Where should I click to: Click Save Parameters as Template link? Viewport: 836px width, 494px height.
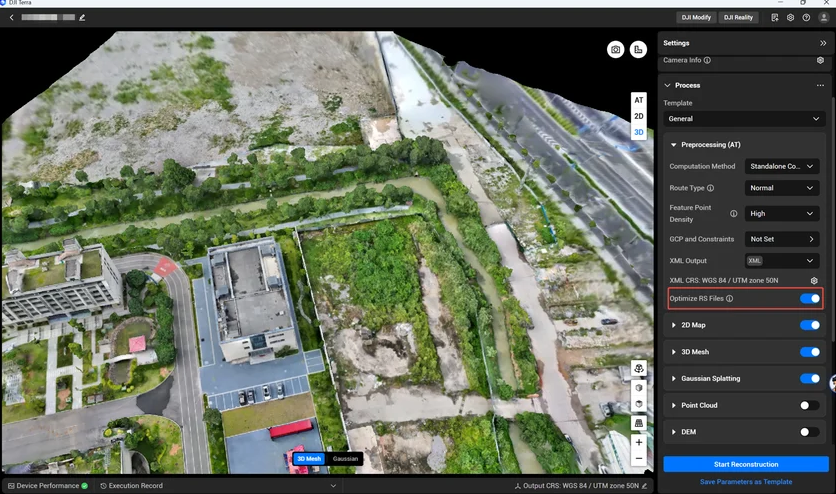click(746, 482)
